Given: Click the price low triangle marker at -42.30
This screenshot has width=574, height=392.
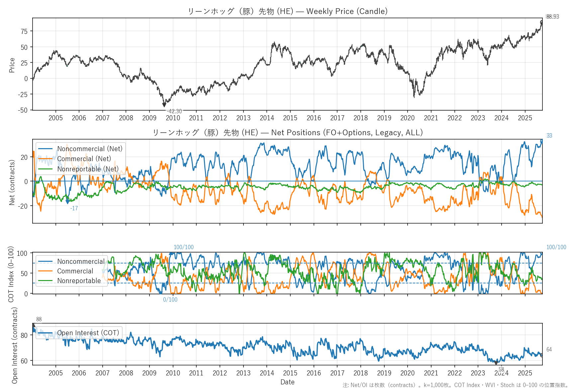Looking at the screenshot, I should coord(164,105).
